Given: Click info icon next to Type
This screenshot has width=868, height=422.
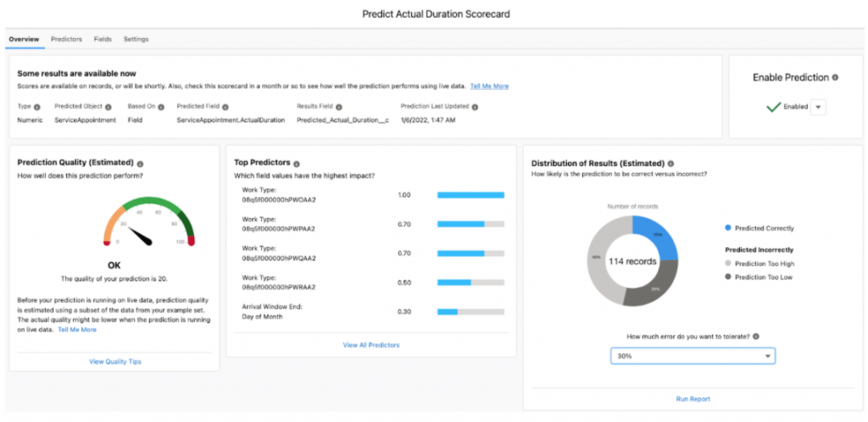Looking at the screenshot, I should pos(37,108).
